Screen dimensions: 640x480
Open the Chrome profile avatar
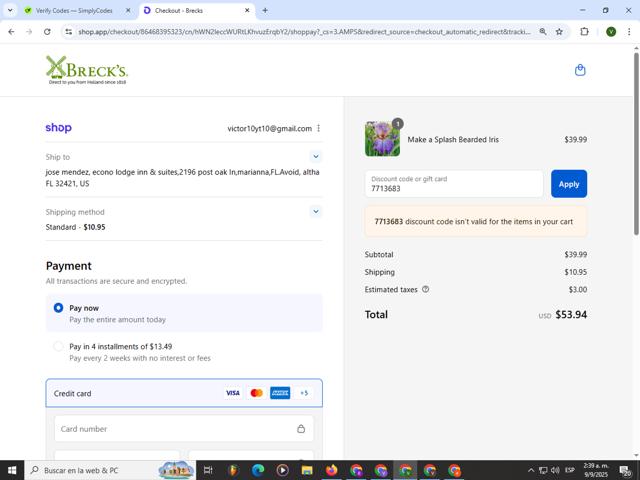point(611,31)
